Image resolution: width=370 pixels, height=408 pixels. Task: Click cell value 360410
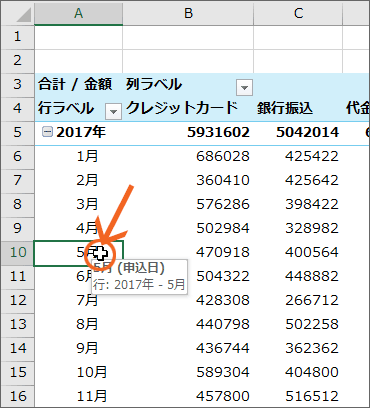pyautogui.click(x=223, y=180)
